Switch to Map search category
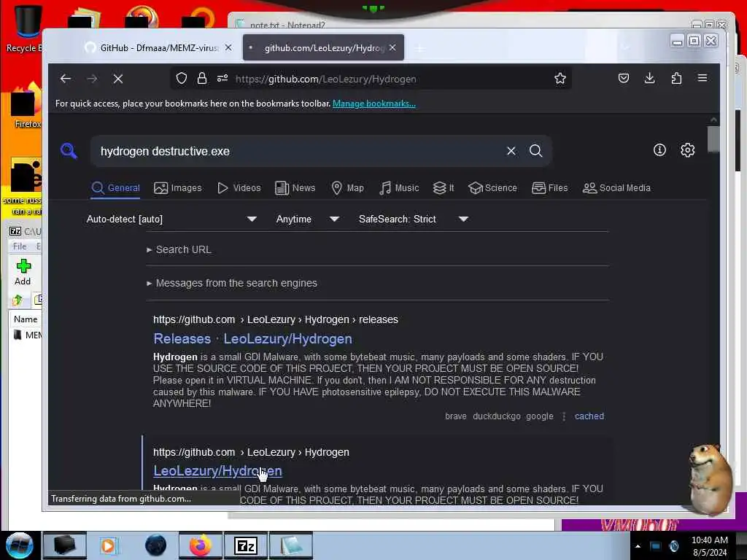 347,188
